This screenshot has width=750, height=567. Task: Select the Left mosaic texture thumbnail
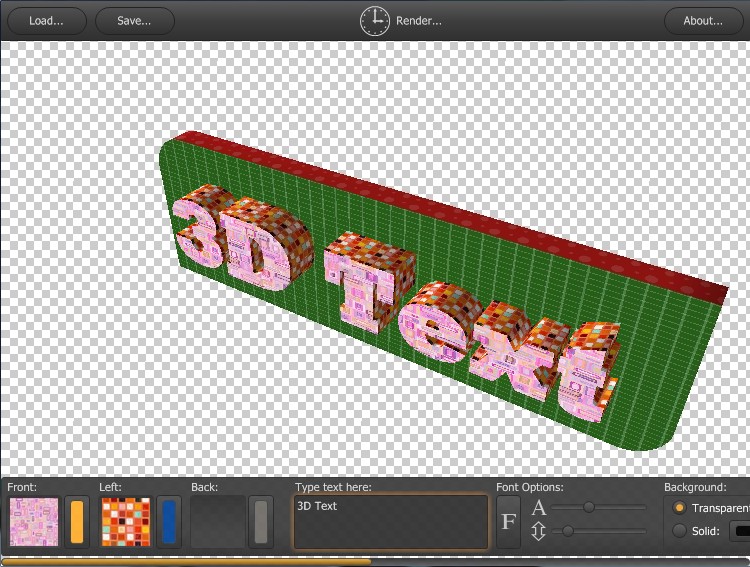tap(126, 522)
